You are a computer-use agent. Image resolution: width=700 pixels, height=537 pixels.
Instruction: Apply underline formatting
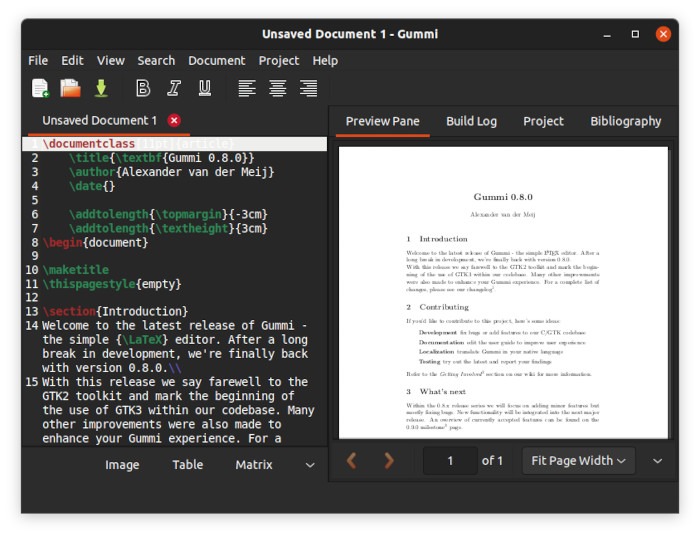click(204, 88)
